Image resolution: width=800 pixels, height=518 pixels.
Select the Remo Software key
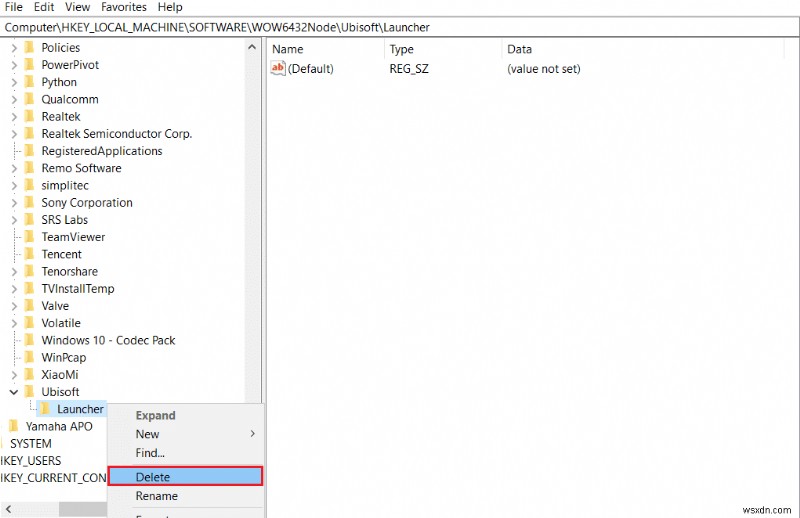[81, 168]
